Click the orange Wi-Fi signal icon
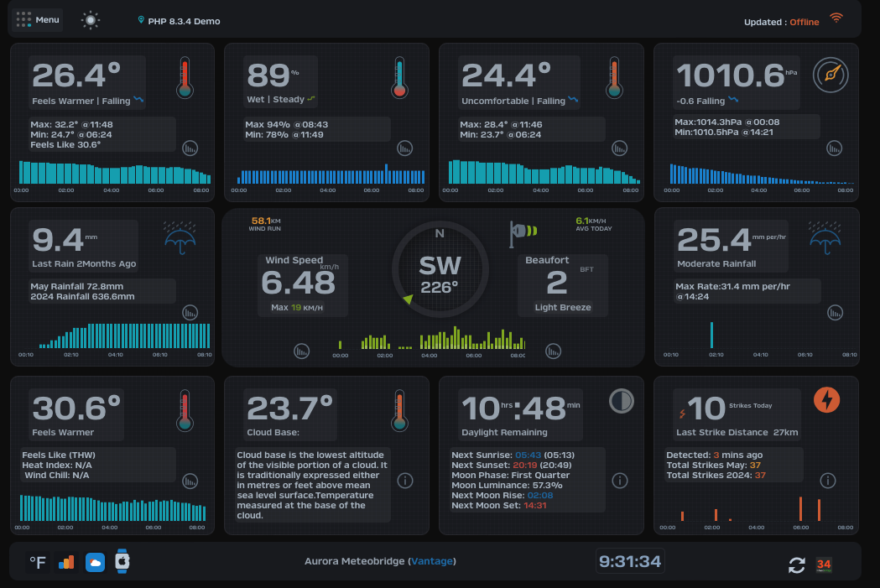Viewport: 880px width, 588px height. coord(836,18)
